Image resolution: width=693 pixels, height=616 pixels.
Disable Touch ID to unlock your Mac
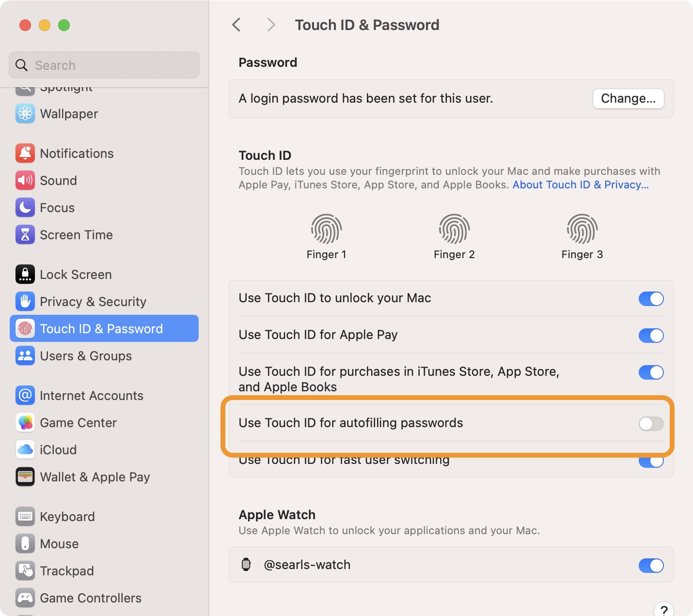(x=651, y=299)
